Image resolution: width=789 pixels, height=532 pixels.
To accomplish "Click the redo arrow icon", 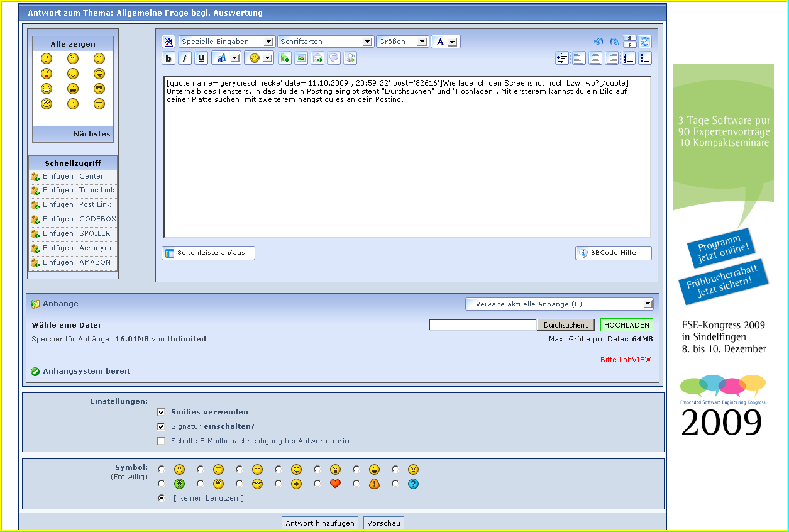I will pos(614,42).
